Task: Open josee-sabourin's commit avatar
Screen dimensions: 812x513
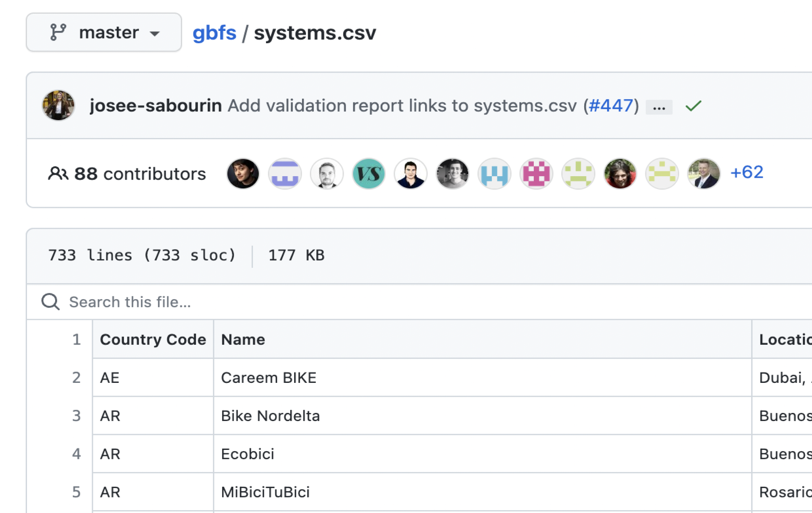Action: tap(59, 106)
